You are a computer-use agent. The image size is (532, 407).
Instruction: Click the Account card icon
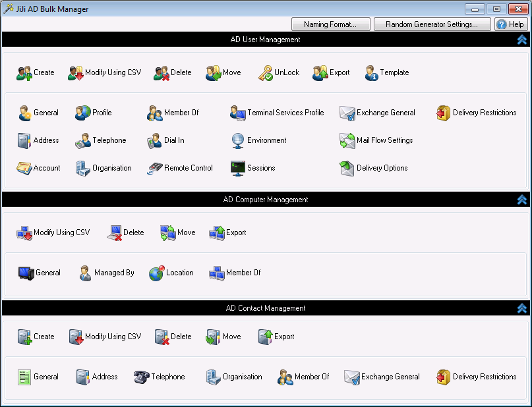[x=24, y=168]
